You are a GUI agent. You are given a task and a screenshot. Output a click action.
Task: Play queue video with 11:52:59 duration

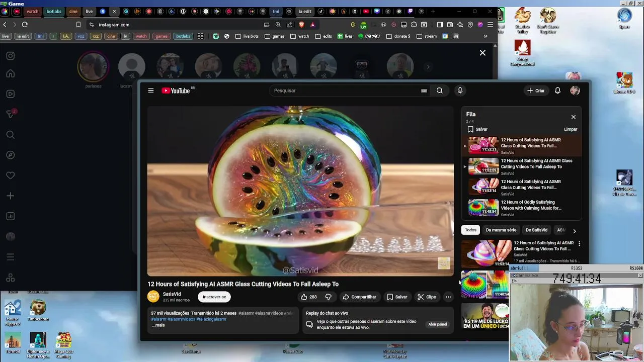click(521, 166)
